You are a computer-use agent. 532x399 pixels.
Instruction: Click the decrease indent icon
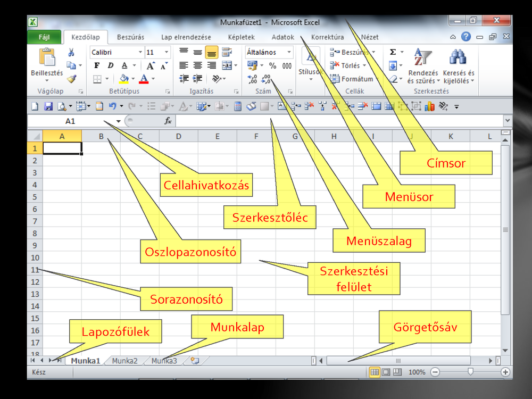click(x=184, y=79)
